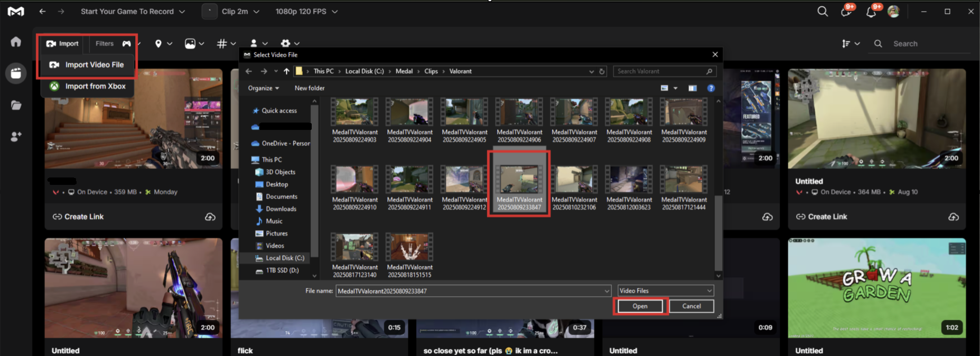Open the gear settings filter dropdown
Image resolution: width=980 pixels, height=356 pixels.
point(290,43)
